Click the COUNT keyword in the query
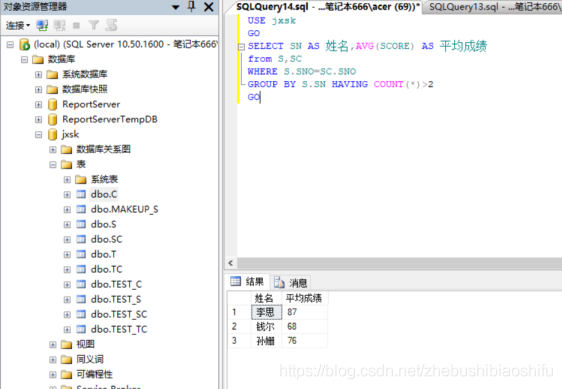Viewport: 562px width, 389px height. pos(389,85)
